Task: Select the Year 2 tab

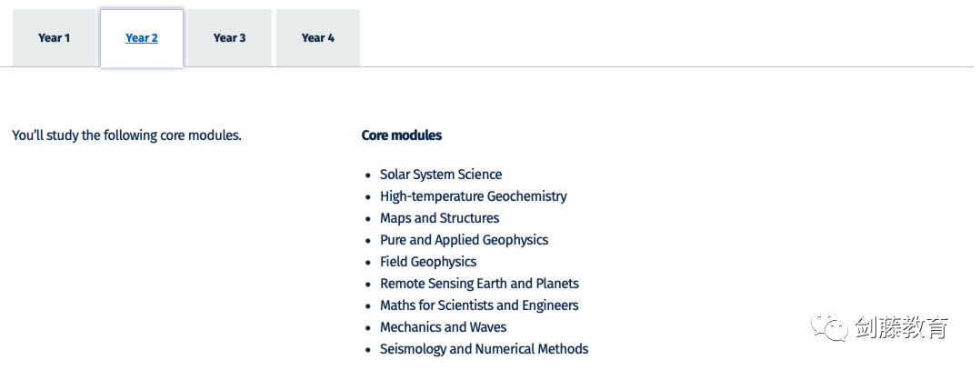Action: point(142,38)
